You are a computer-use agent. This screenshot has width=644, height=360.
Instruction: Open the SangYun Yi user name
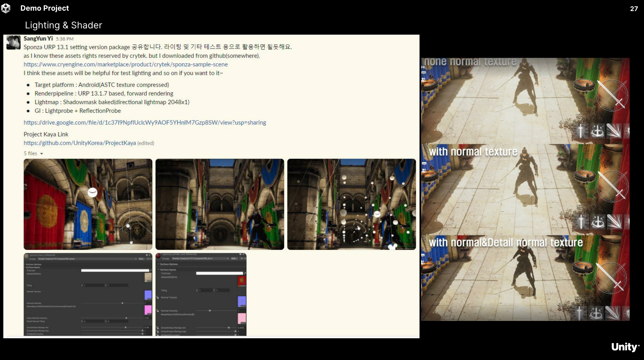[x=38, y=38]
